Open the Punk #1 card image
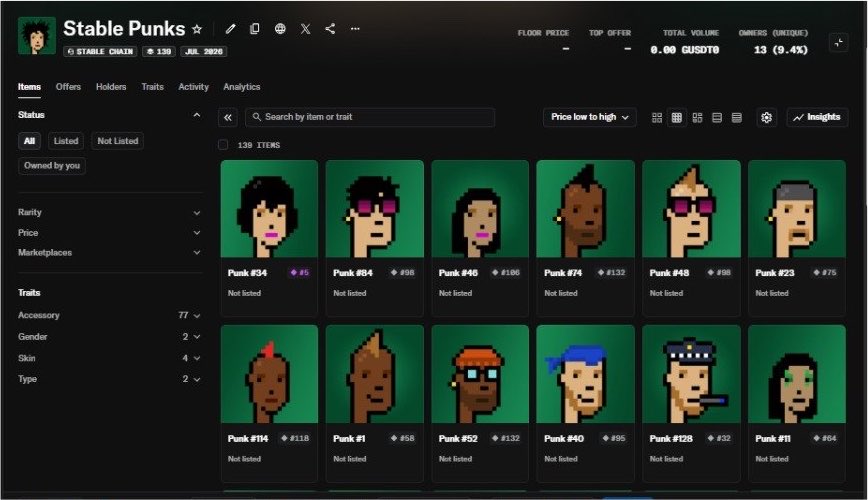This screenshot has width=868, height=500. coord(375,374)
